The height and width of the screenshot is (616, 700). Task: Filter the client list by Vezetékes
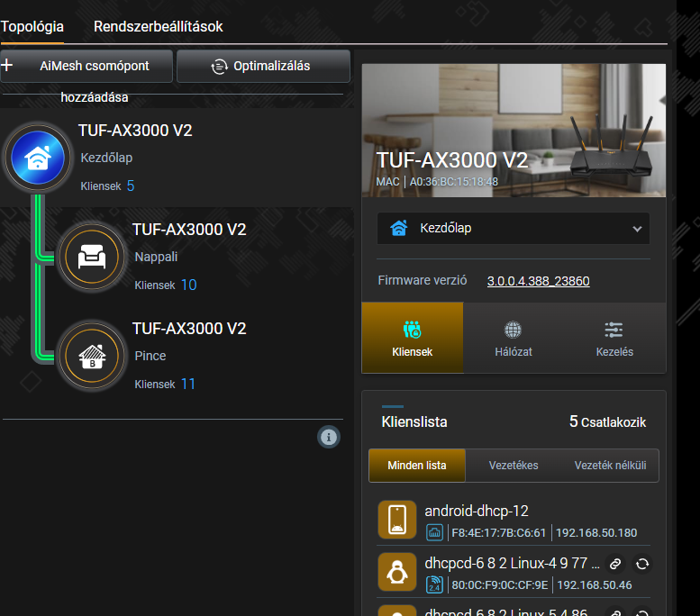tap(514, 465)
